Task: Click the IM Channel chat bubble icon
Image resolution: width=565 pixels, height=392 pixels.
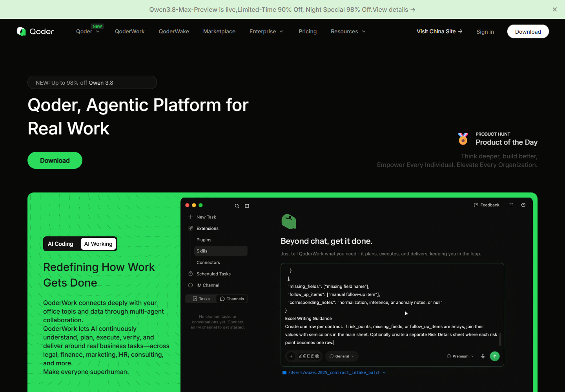Action: [x=191, y=285]
